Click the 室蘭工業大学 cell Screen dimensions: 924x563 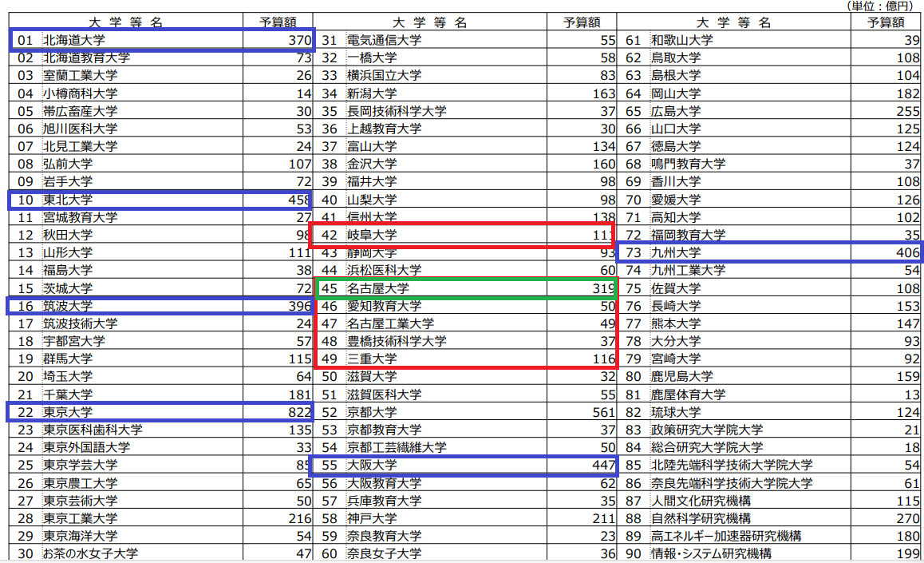(80, 75)
